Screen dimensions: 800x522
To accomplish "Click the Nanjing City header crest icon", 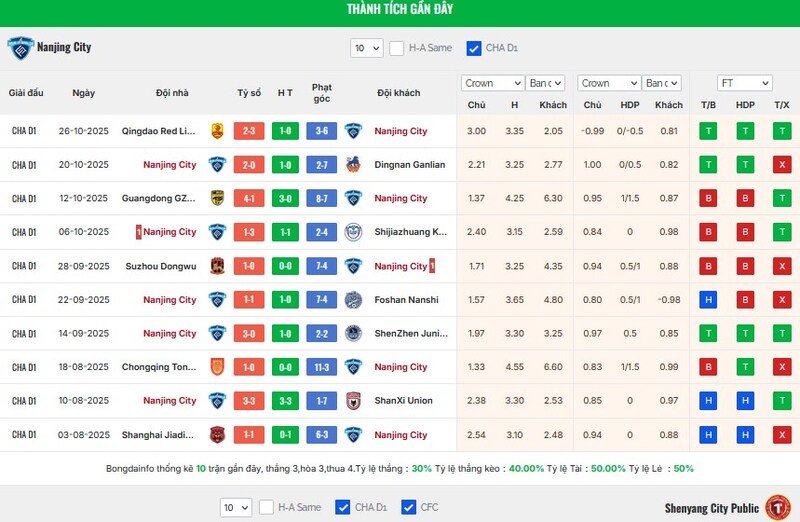I will coord(19,48).
